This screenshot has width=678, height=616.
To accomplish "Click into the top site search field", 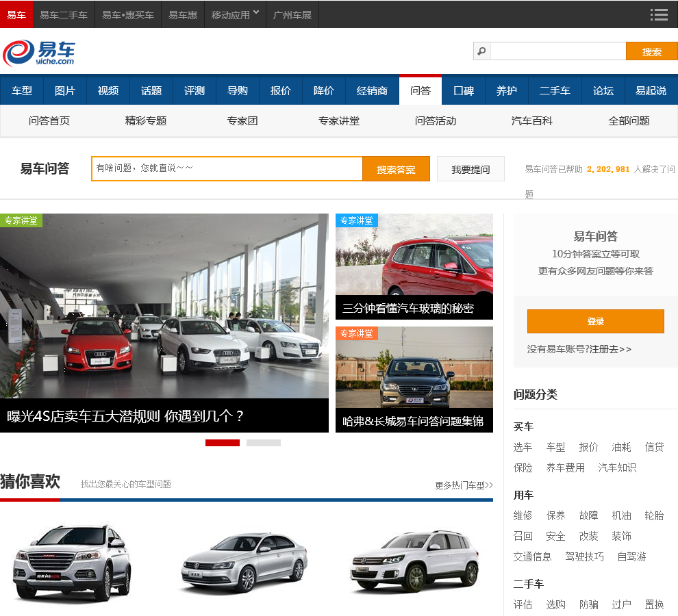I will tap(558, 51).
